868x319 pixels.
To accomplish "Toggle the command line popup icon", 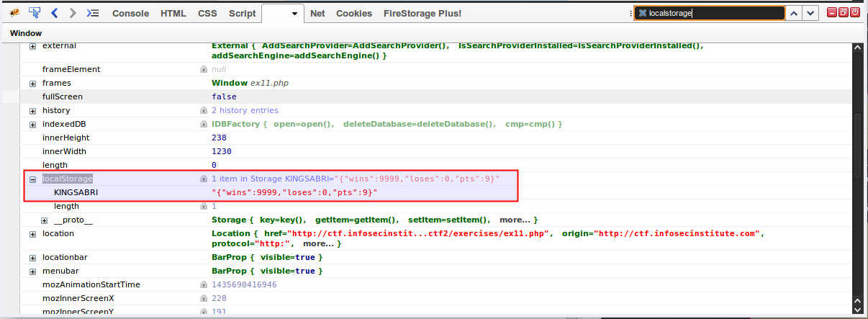I will coord(93,13).
